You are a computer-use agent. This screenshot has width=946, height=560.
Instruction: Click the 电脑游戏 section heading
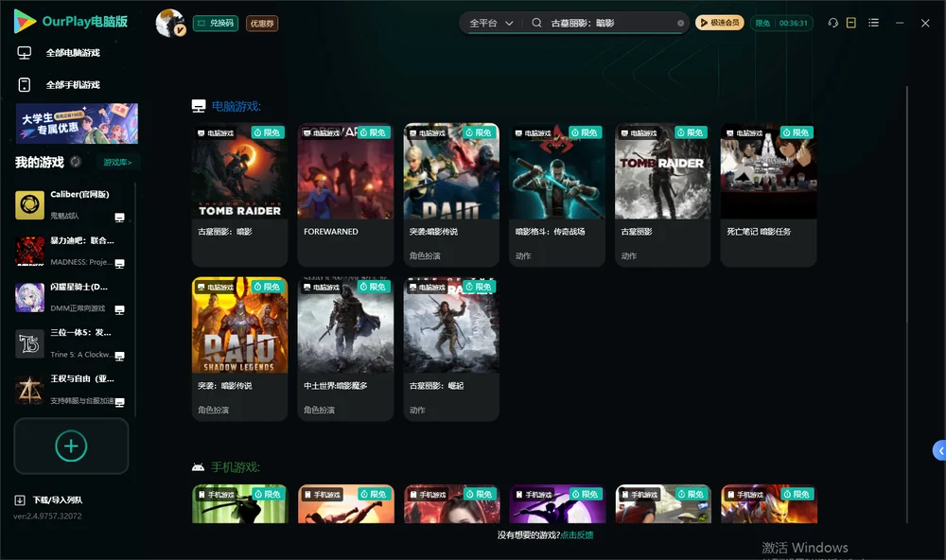coord(236,106)
